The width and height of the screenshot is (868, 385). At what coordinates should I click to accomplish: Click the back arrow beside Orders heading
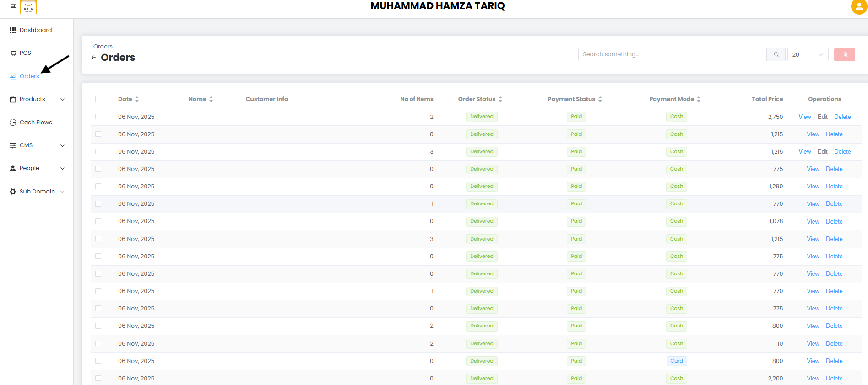[x=94, y=58]
